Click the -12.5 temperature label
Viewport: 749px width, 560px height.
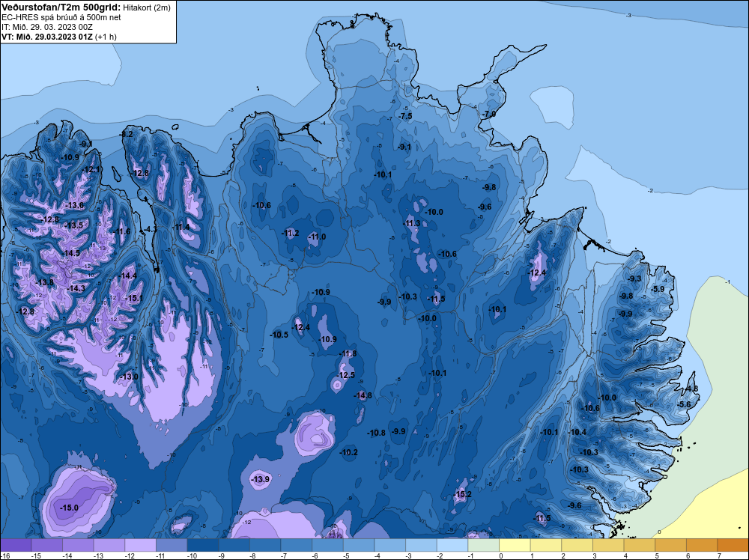(x=346, y=375)
